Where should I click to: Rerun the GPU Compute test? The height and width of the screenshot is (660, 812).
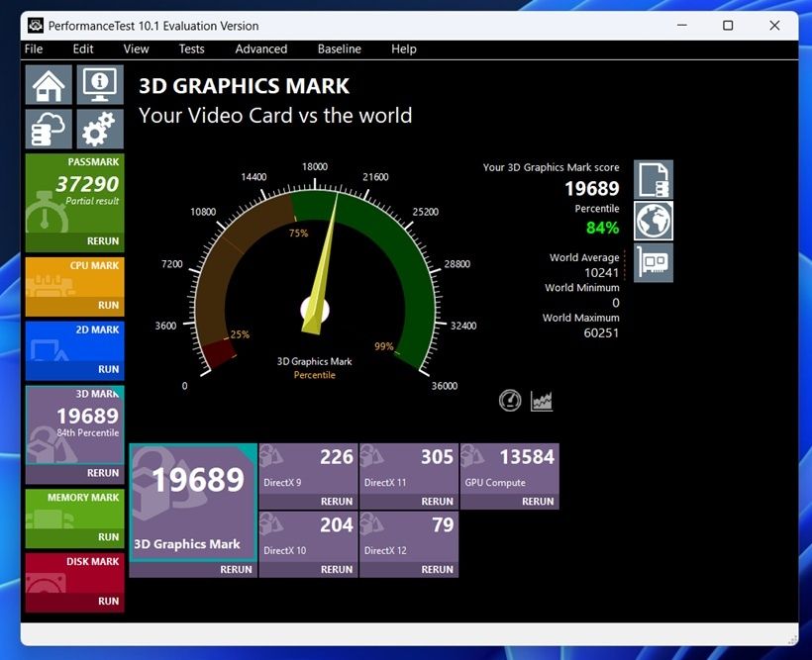pyautogui.click(x=538, y=502)
